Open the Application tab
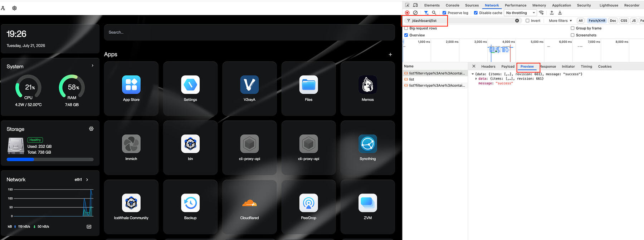The width and height of the screenshot is (644, 240). point(561,5)
